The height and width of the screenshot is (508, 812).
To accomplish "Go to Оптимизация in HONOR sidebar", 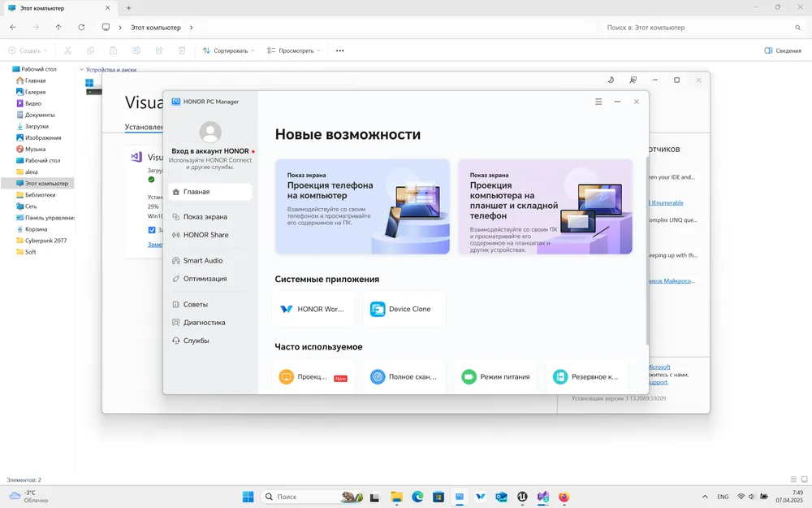I will click(205, 279).
